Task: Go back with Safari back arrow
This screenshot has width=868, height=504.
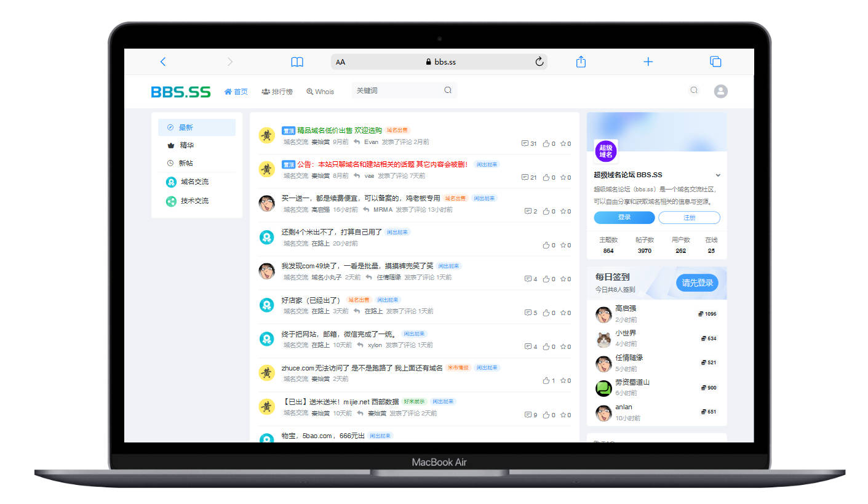Action: click(162, 62)
